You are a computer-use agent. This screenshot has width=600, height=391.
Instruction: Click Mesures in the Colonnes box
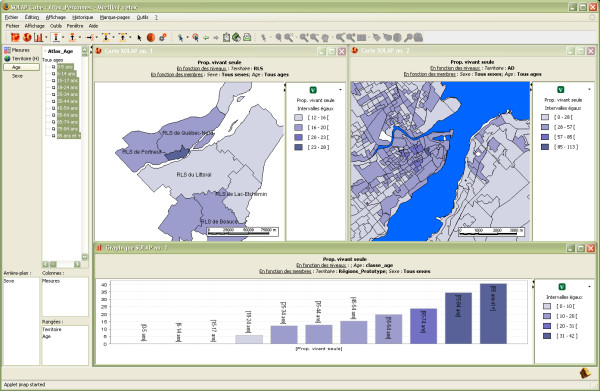click(x=51, y=281)
